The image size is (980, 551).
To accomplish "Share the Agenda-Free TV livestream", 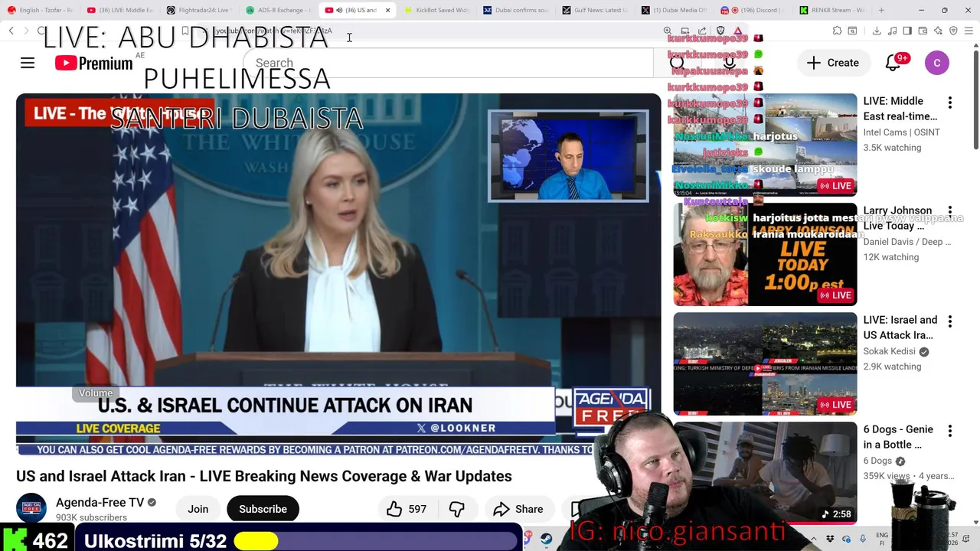I will point(518,509).
